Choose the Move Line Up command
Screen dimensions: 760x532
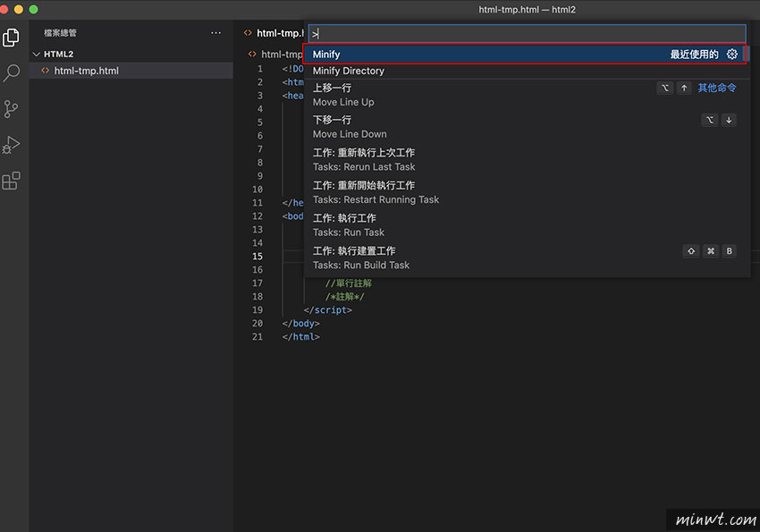click(x=527, y=95)
